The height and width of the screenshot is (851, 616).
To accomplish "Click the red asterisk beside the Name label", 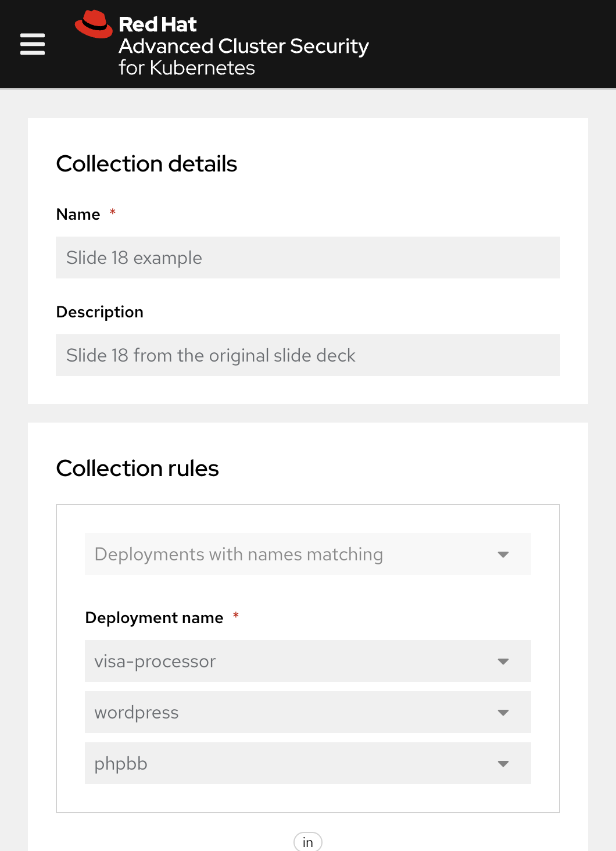I will click(x=113, y=213).
